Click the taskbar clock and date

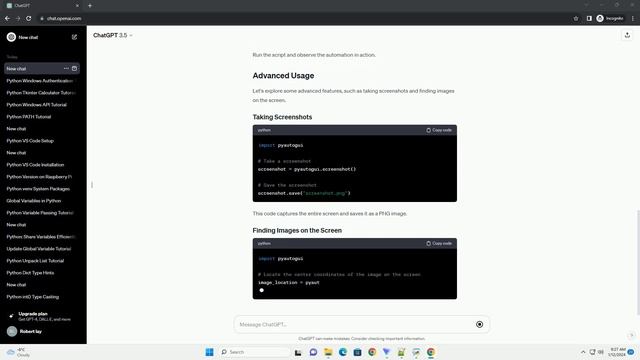(x=617, y=352)
